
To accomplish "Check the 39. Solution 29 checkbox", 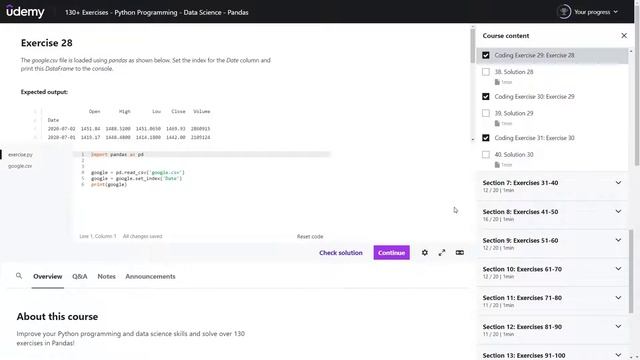I will pyautogui.click(x=486, y=113).
